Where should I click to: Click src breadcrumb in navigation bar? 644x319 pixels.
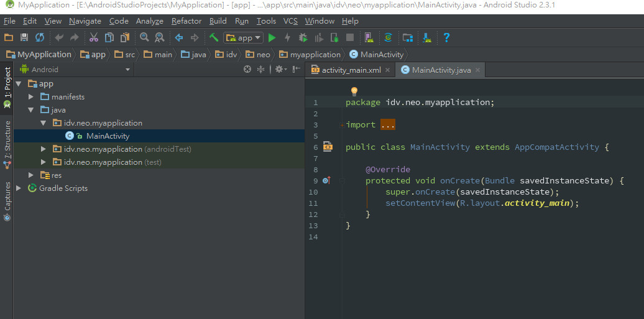tap(125, 54)
